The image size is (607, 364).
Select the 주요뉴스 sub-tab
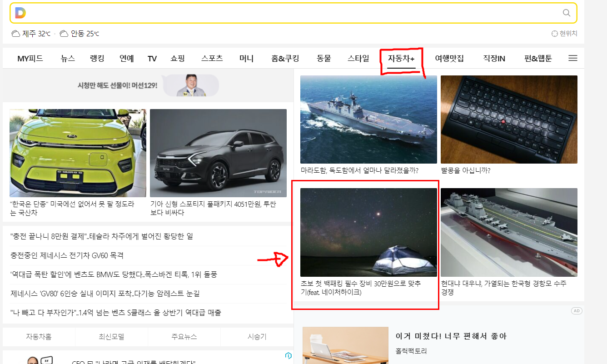[x=184, y=337]
